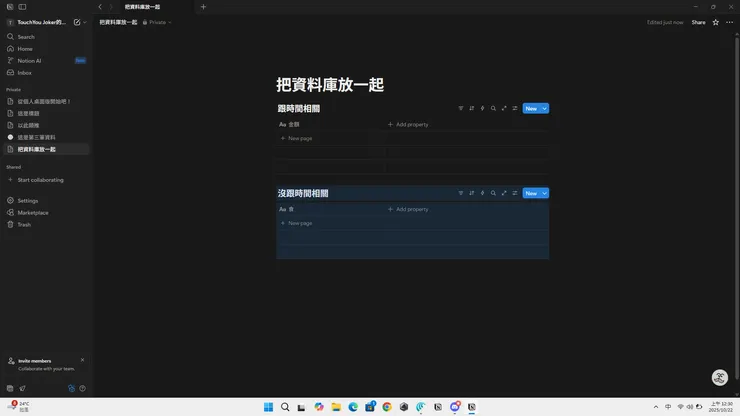This screenshot has width=740, height=416.
Task: Open 沒跟時間相關 database as full page
Action: click(504, 193)
